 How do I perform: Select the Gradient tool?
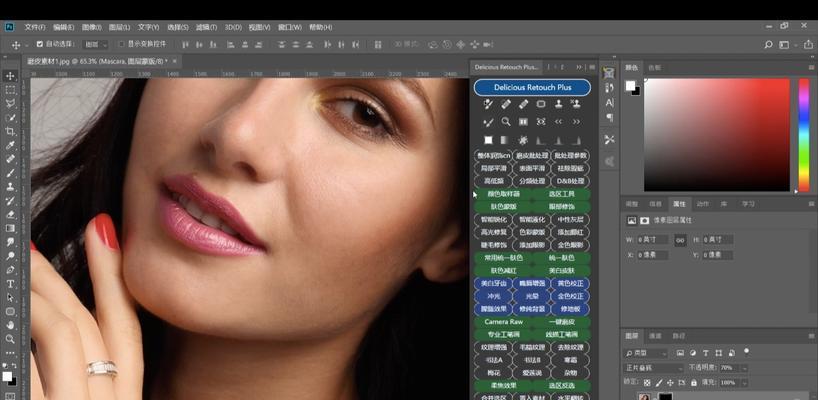[x=10, y=228]
